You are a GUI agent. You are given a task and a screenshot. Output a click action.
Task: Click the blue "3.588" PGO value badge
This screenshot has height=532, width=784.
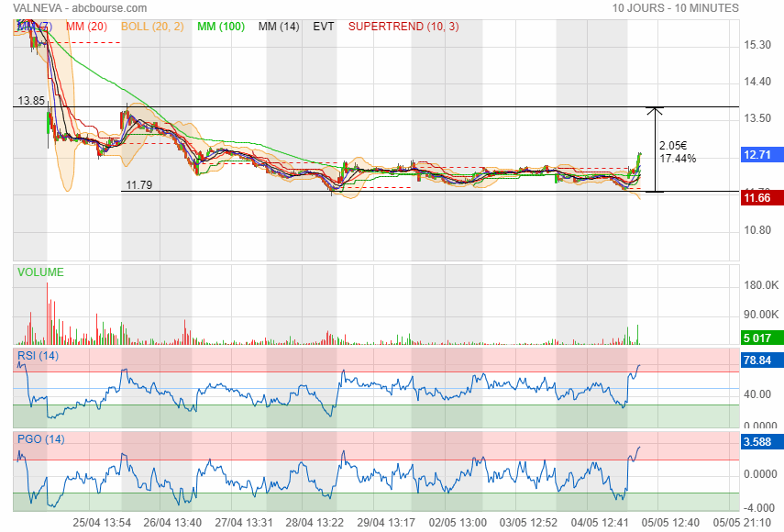tap(762, 442)
